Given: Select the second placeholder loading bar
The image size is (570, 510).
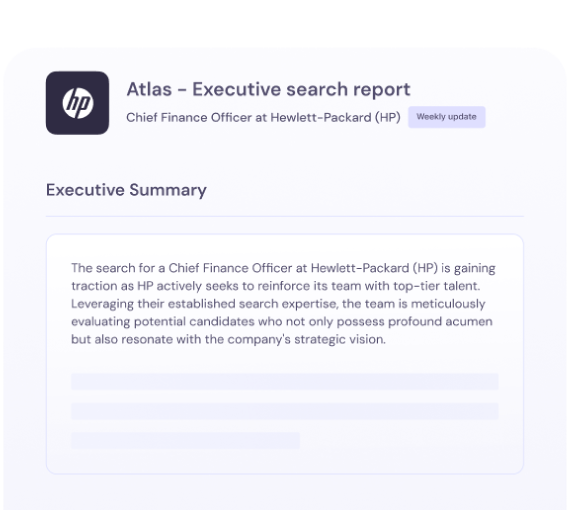Looking at the screenshot, I should [x=285, y=411].
